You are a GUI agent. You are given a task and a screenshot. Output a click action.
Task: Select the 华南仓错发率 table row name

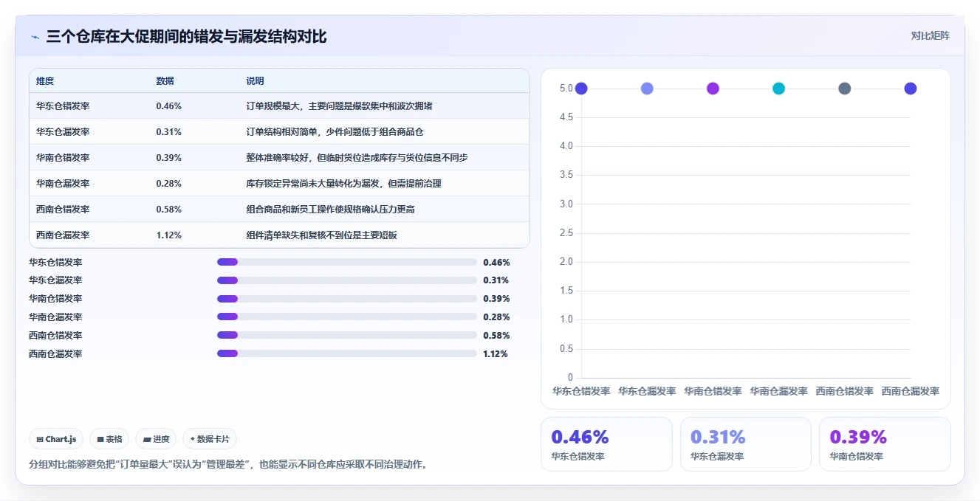pos(63,158)
